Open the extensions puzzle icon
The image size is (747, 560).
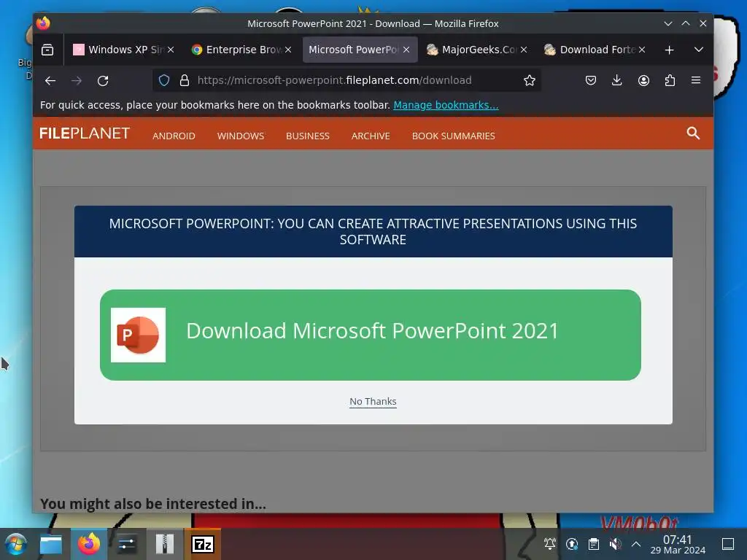(x=670, y=80)
